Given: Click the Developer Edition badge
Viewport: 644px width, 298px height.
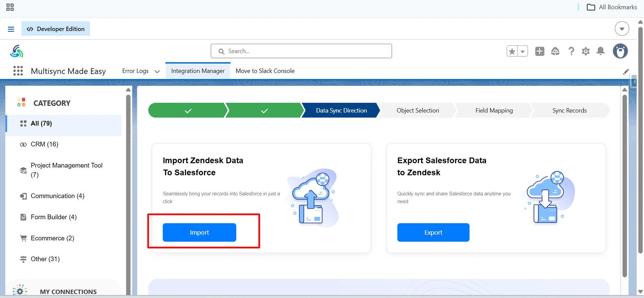Looking at the screenshot, I should tap(55, 29).
